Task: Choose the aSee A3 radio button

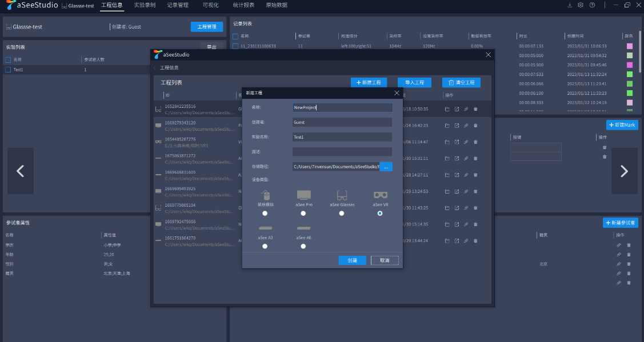Action: coord(265,246)
